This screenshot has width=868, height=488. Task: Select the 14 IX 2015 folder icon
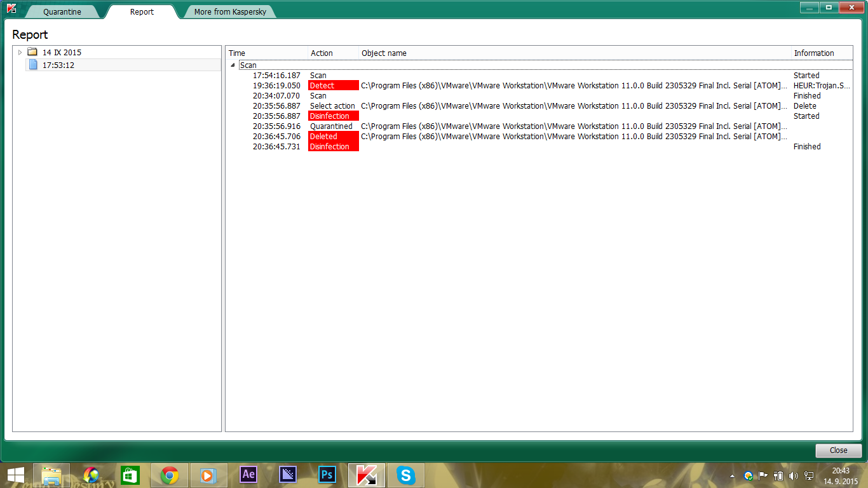coord(32,52)
